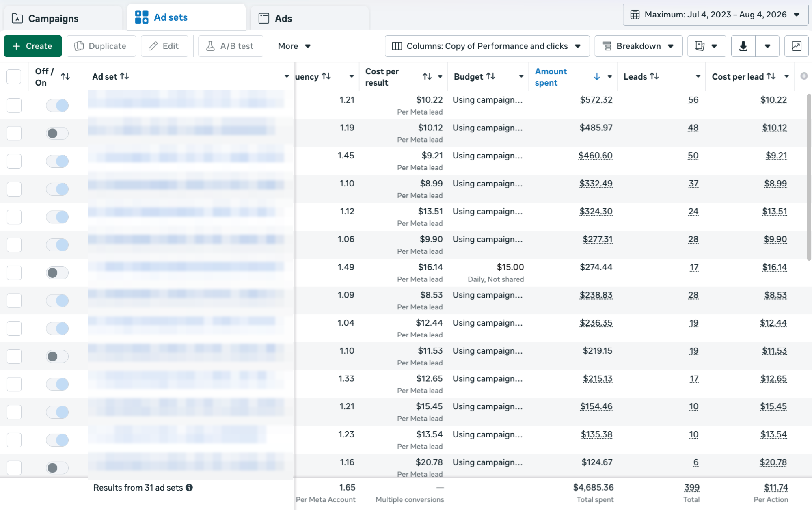
Task: Click the calendar icon in date range
Action: (x=635, y=15)
